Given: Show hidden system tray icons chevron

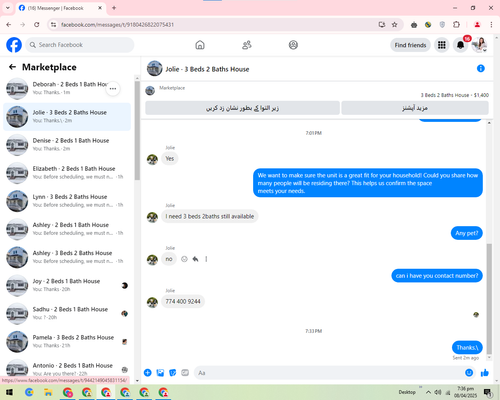Looking at the screenshot, I should tap(428, 392).
